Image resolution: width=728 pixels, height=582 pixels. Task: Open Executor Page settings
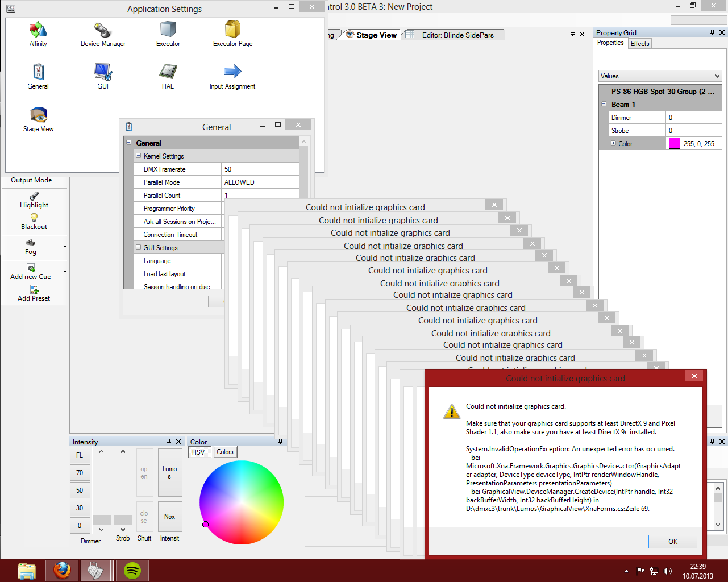coord(232,30)
